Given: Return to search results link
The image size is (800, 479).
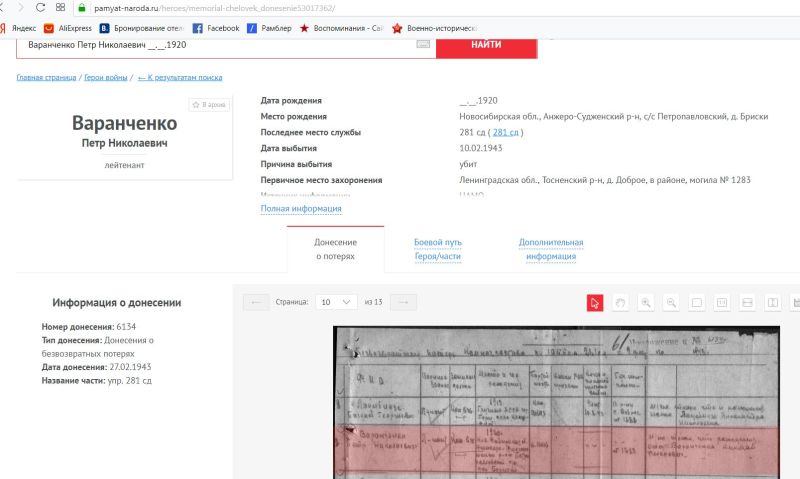Looking at the screenshot, I should point(180,78).
